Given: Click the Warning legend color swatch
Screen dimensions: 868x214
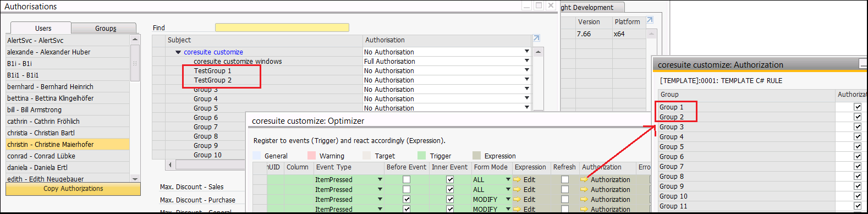Looking at the screenshot, I should tap(312, 156).
